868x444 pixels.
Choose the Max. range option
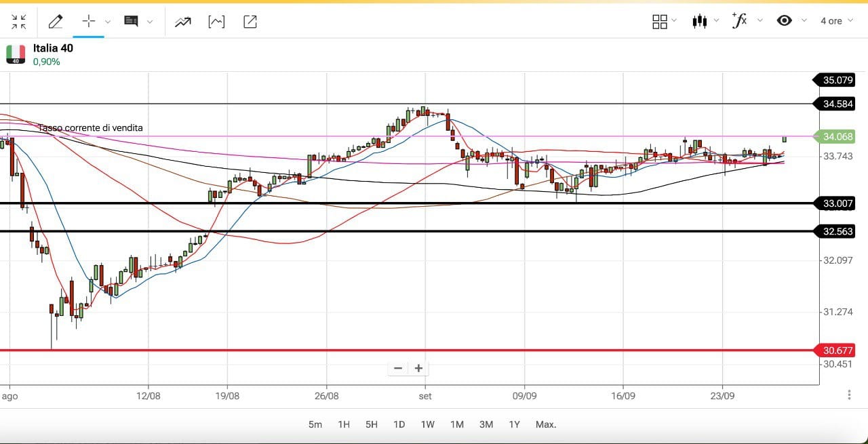[x=546, y=424]
